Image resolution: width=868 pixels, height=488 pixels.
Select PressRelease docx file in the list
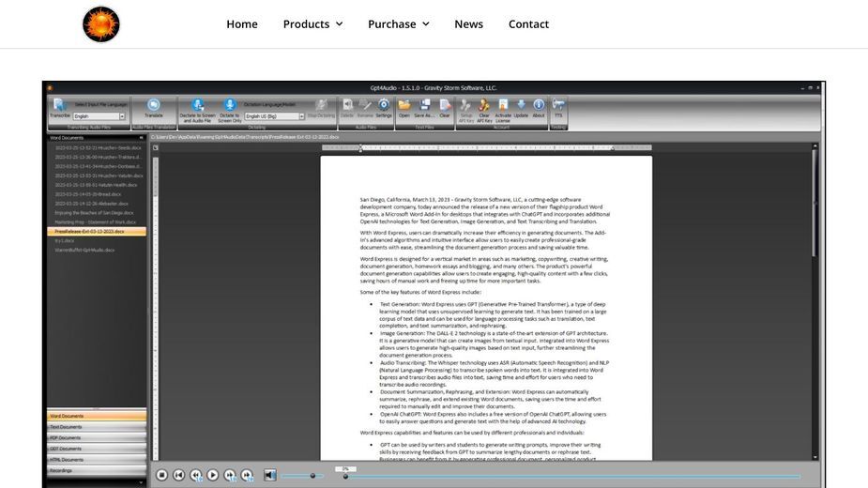(97, 232)
